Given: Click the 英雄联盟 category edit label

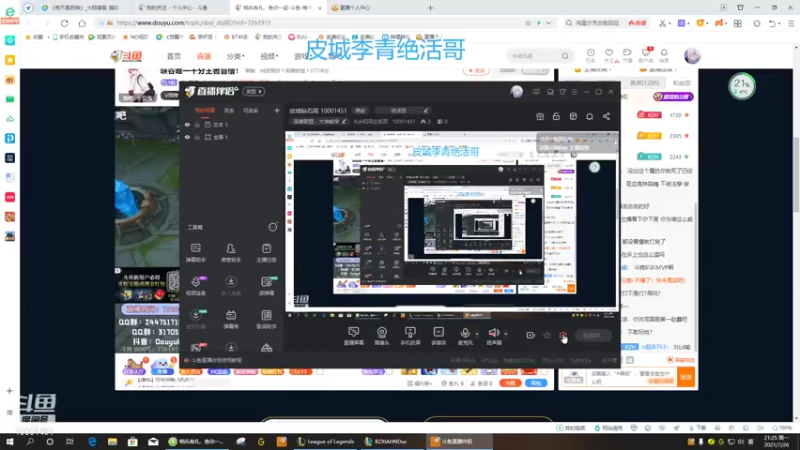Looking at the screenshot, I should click(319, 121).
